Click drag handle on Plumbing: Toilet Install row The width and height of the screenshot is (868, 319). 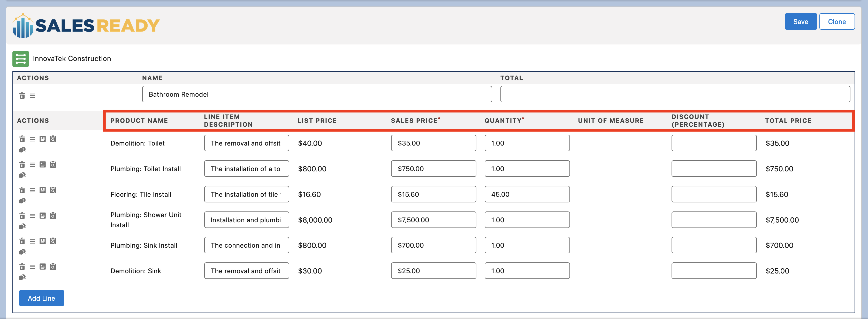click(32, 165)
